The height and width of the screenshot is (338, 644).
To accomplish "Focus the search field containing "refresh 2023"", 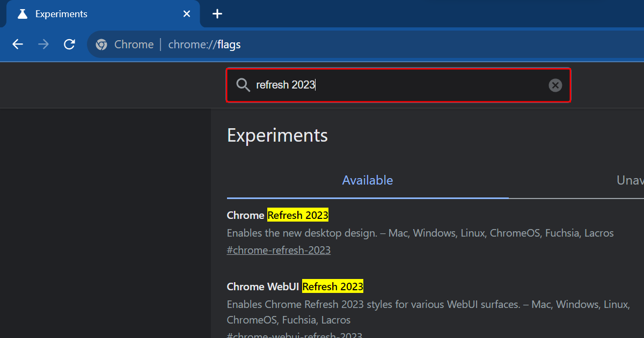I will 397,85.
